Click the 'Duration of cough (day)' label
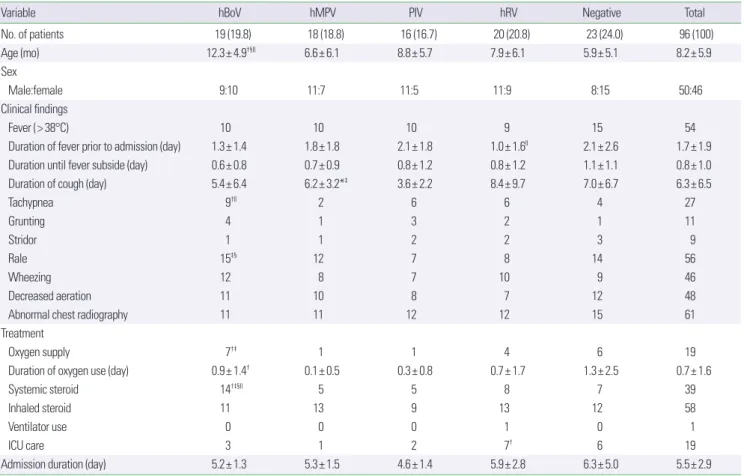The image size is (744, 476). 57,184
